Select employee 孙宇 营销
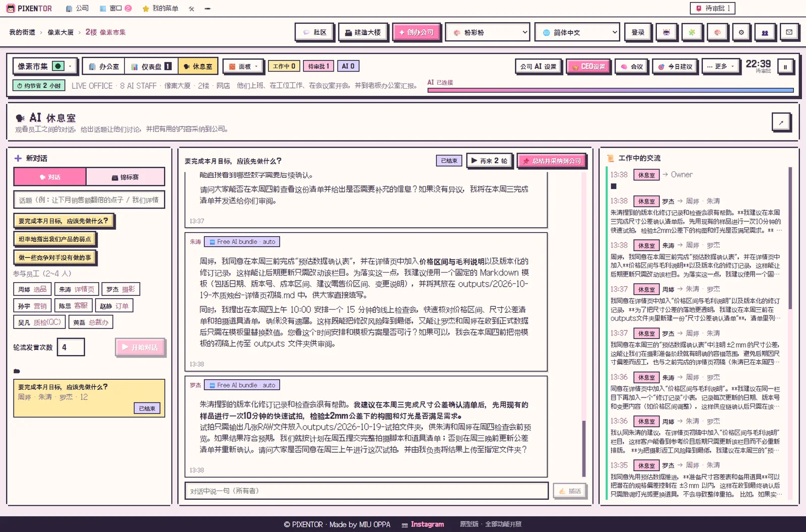The height and width of the screenshot is (532, 806). (x=32, y=306)
